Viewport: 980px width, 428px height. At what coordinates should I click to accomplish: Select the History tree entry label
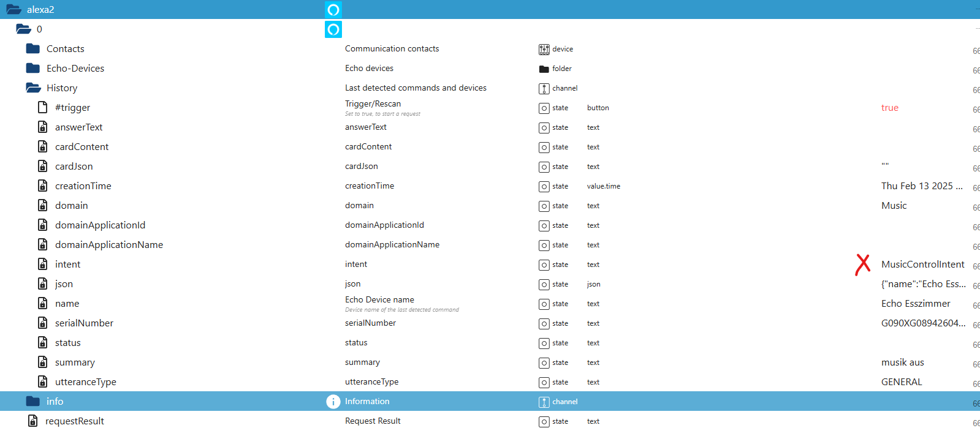coord(62,88)
